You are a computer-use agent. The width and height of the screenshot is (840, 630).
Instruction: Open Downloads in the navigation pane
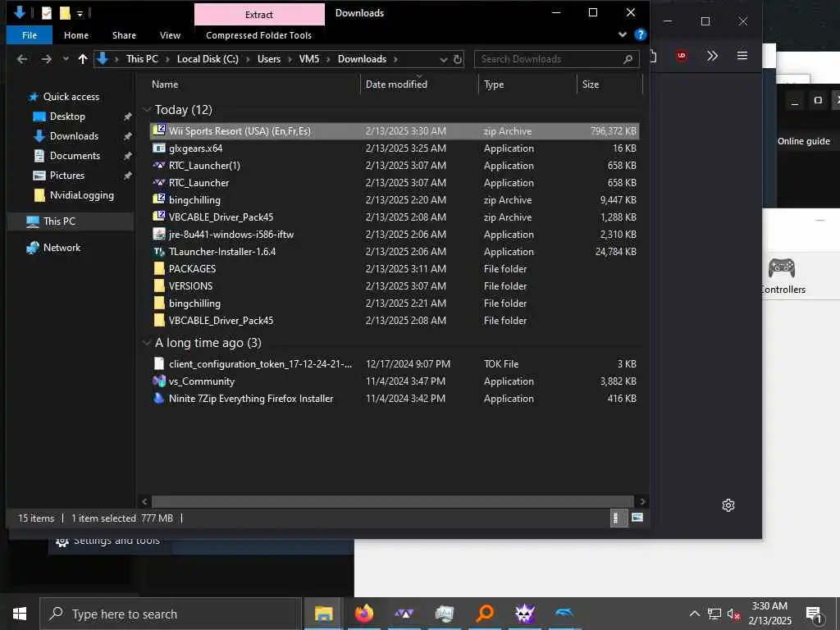pos(74,136)
